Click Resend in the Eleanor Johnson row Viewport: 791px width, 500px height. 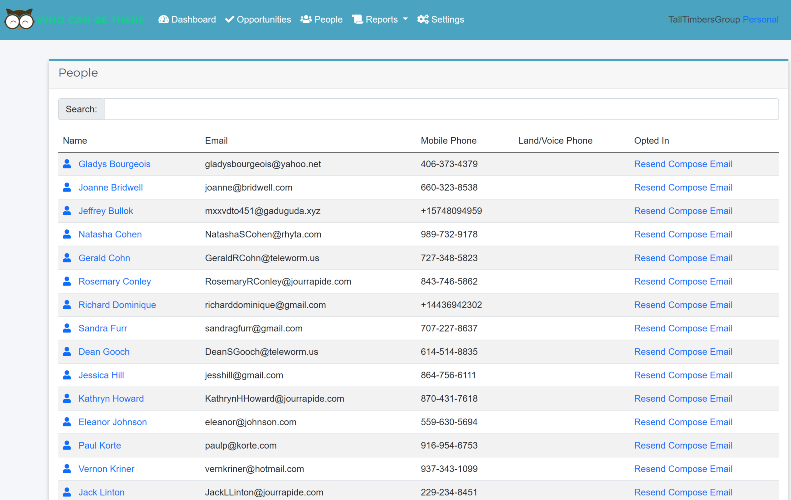(650, 422)
